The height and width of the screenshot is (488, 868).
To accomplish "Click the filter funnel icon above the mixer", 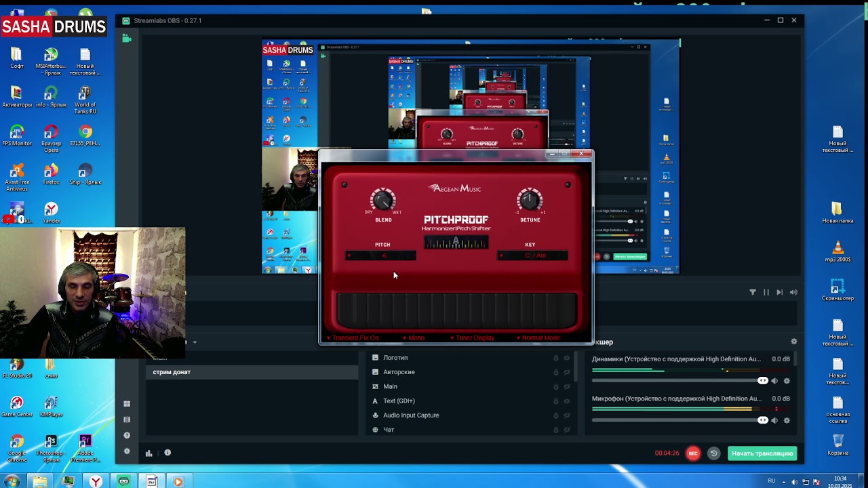I will click(753, 292).
